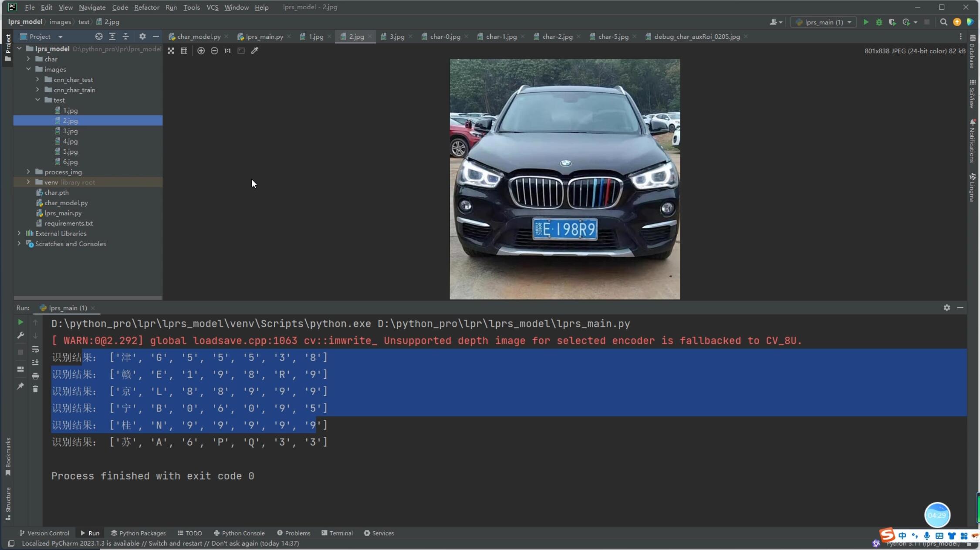Image resolution: width=980 pixels, height=550 pixels.
Task: Click the Debug bug icon in toolbar
Action: (879, 22)
